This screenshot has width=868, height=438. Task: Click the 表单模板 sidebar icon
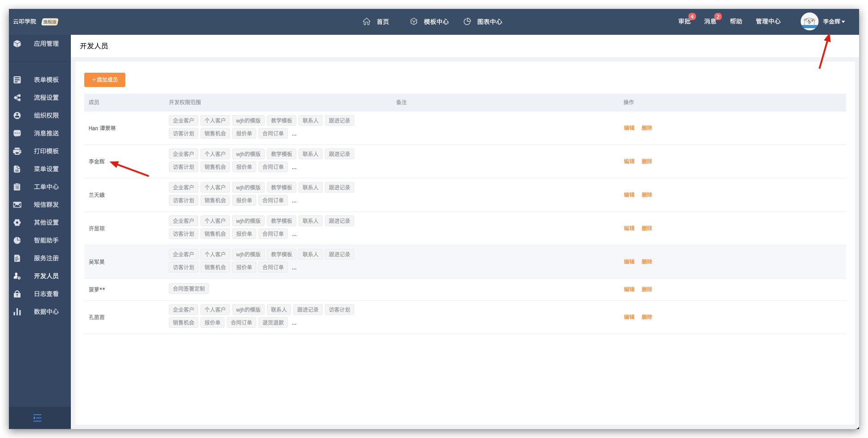(x=17, y=80)
